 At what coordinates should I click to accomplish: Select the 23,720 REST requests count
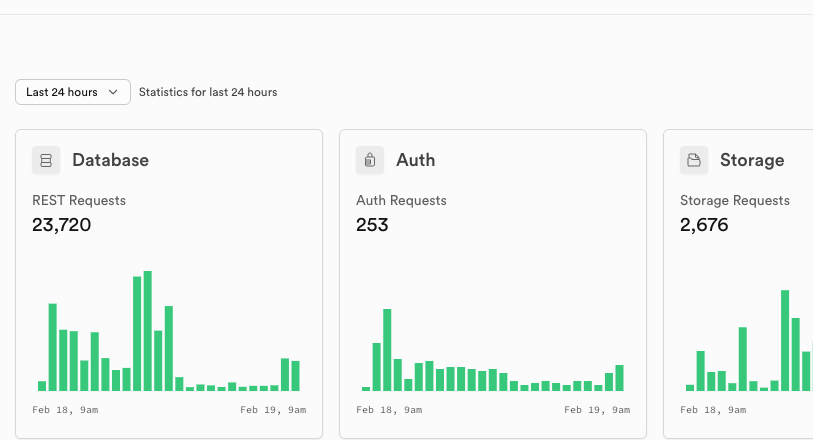pos(62,225)
